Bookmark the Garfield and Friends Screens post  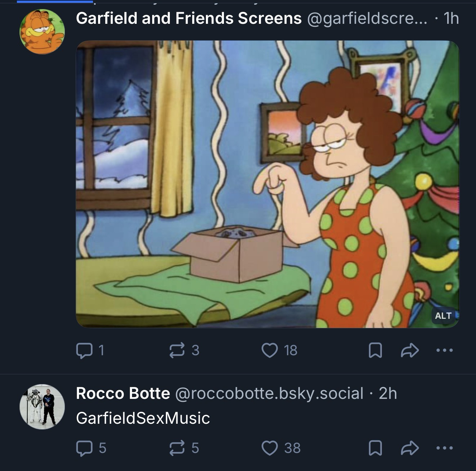(375, 350)
